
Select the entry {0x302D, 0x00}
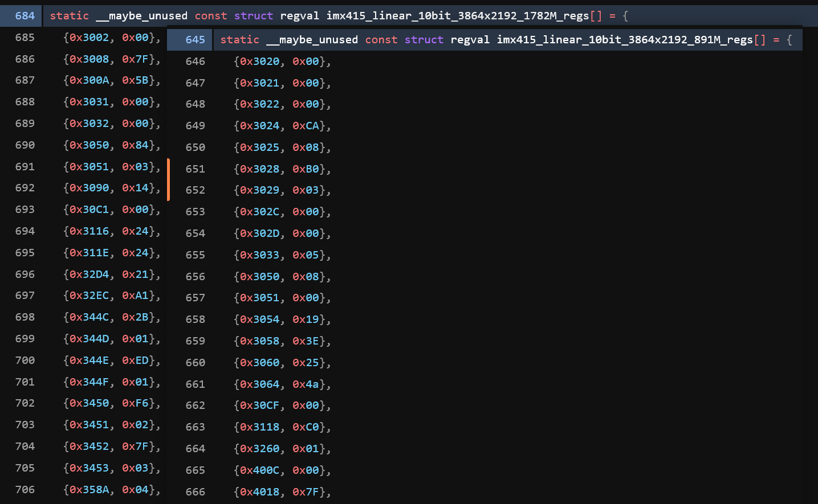[x=282, y=233]
